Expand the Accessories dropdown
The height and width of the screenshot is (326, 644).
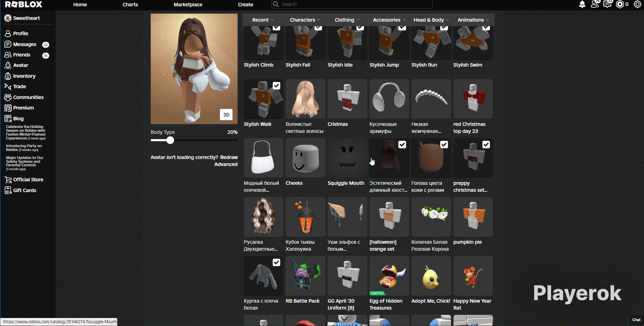tap(389, 20)
